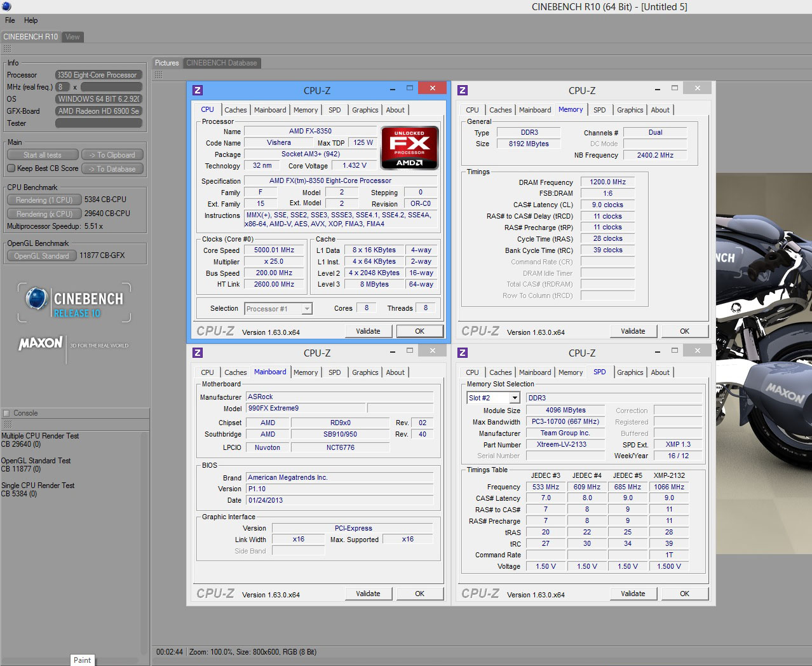Image resolution: width=812 pixels, height=666 pixels.
Task: Click the CINEBENCH Release 10 logo
Action: point(75,303)
